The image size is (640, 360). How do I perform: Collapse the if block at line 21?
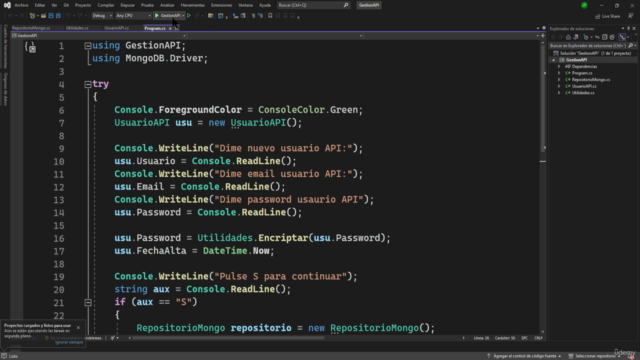(x=88, y=302)
